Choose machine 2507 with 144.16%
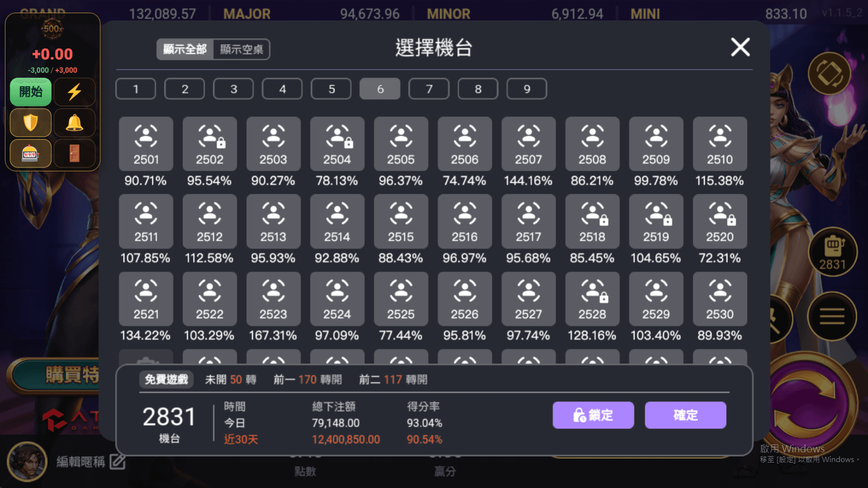 pyautogui.click(x=529, y=143)
